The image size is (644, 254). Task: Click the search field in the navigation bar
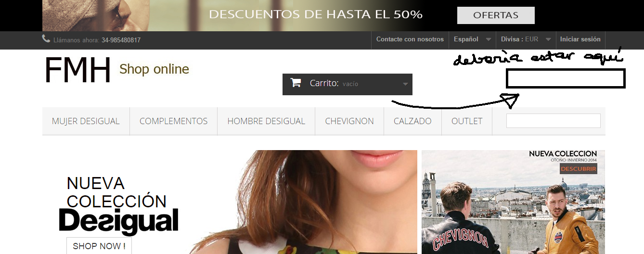click(554, 121)
